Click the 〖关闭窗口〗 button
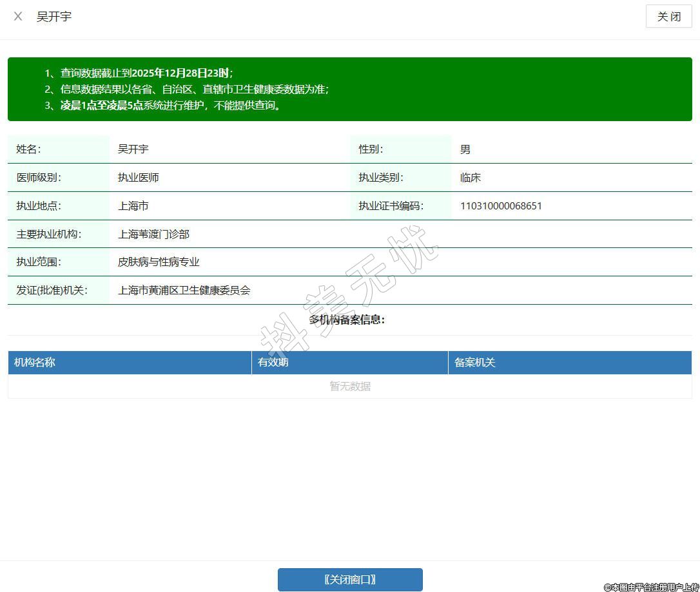Viewport: 700px width, 592px height. tap(350, 579)
